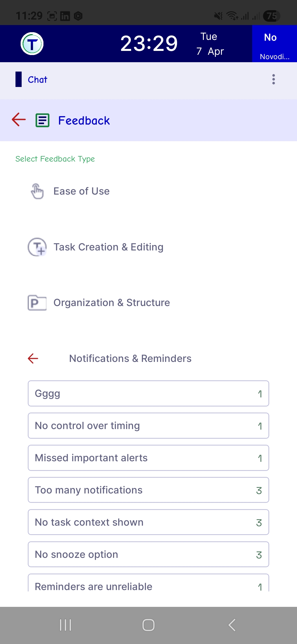Viewport: 297px width, 644px height.
Task: Select No control over timing option
Action: tap(148, 426)
